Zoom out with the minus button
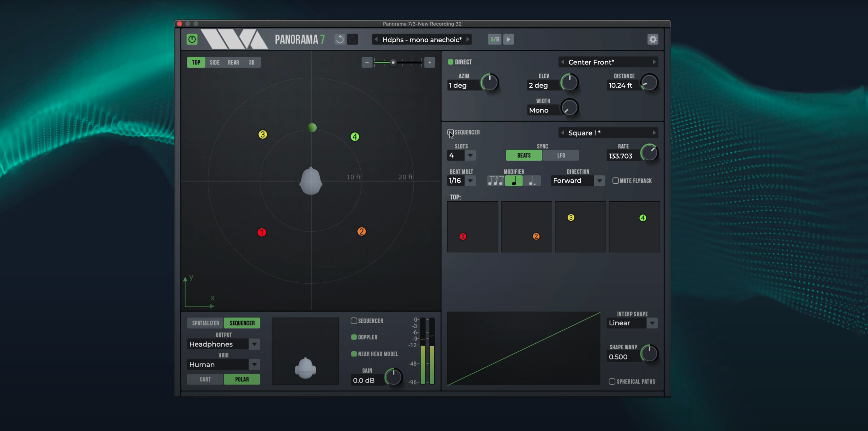868x431 pixels. click(367, 62)
